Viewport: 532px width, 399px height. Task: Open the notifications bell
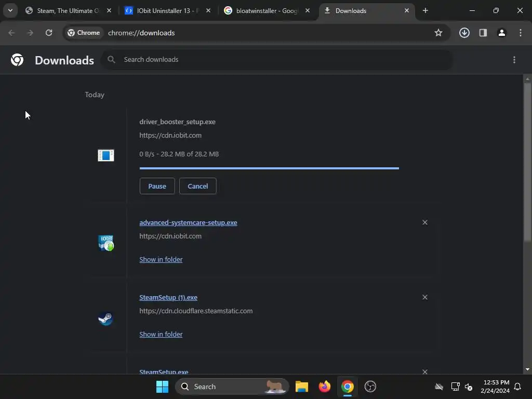pyautogui.click(x=518, y=387)
